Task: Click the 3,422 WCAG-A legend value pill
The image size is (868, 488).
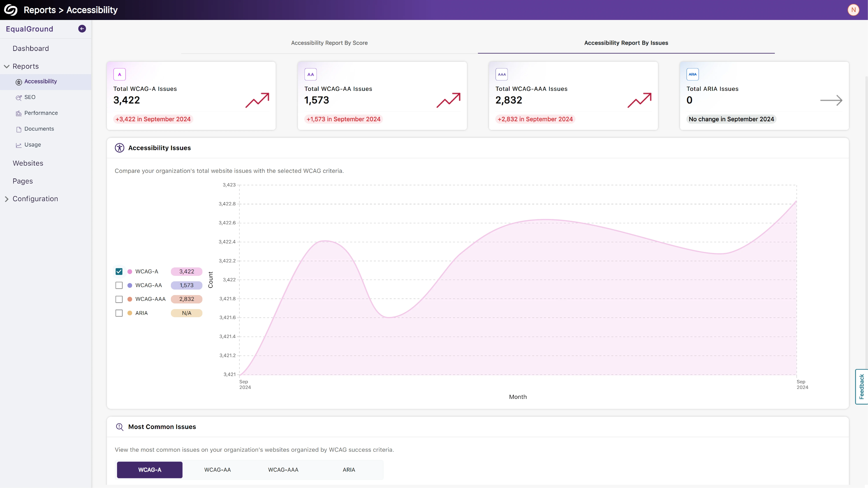Action: tap(187, 271)
